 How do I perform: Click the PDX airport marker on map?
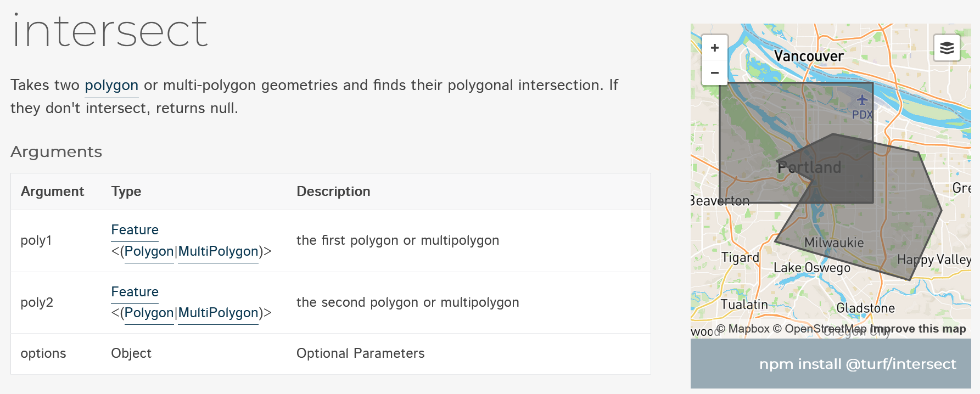pos(862,100)
